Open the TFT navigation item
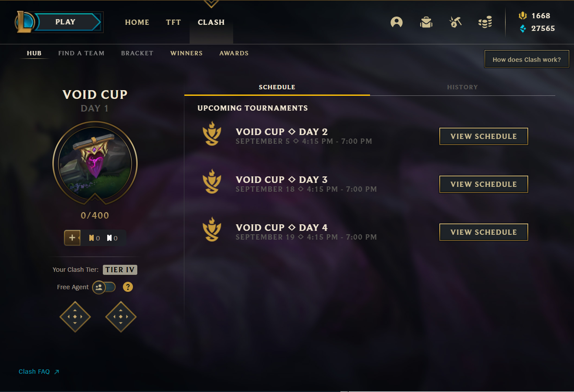 173,22
